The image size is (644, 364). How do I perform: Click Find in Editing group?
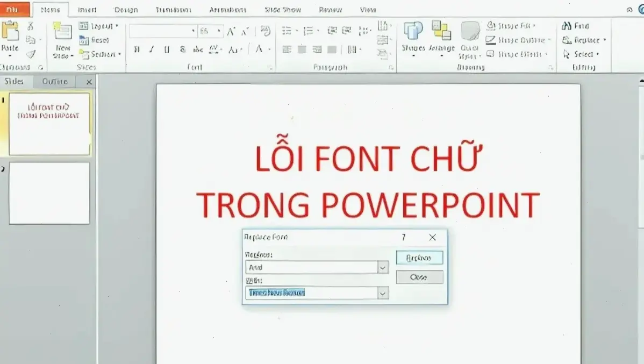tap(575, 26)
